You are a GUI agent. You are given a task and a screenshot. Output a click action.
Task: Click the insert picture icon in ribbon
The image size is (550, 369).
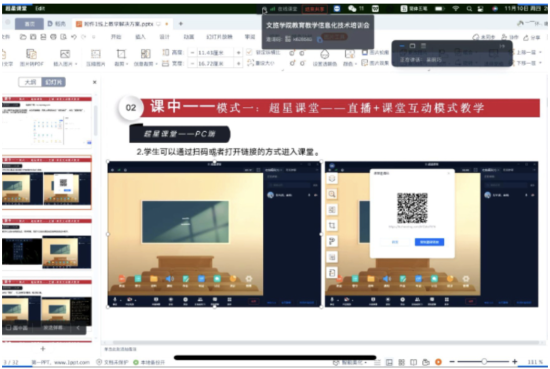65,54
